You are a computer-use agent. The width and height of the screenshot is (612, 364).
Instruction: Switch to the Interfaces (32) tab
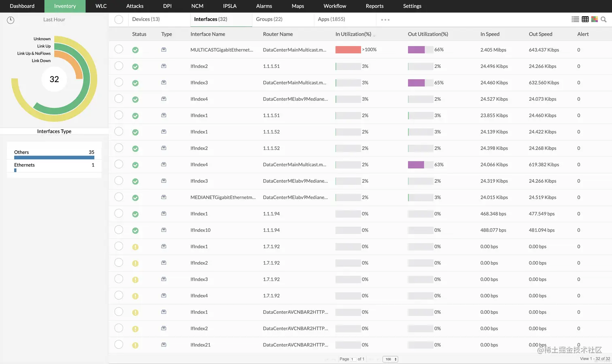(210, 19)
